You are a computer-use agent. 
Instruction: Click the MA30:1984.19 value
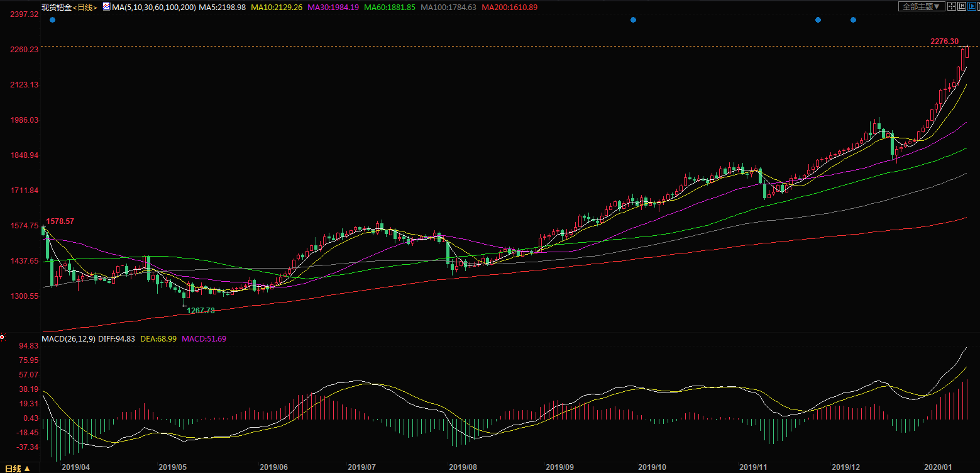pyautogui.click(x=333, y=7)
